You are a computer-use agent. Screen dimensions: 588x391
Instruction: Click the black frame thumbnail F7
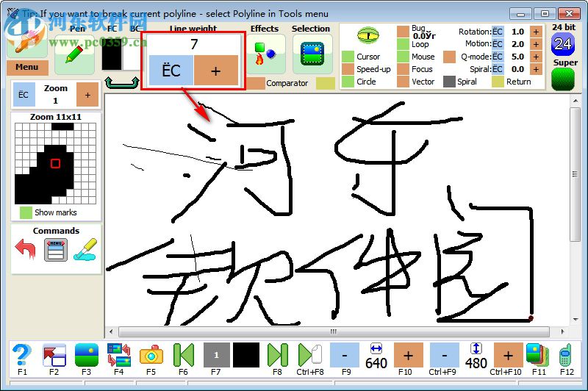(246, 355)
